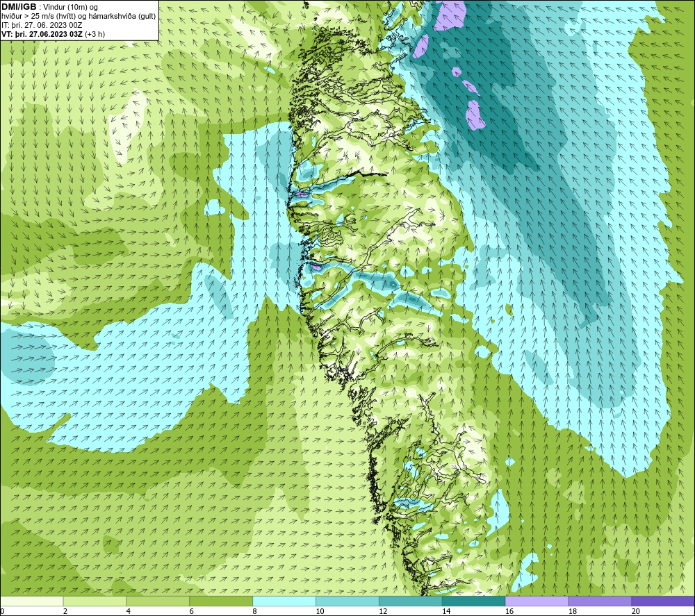The width and height of the screenshot is (695, 616).
Task: Click the 'IT: þri. 27. 06. 2023 00Z' line
Action: (x=42, y=25)
